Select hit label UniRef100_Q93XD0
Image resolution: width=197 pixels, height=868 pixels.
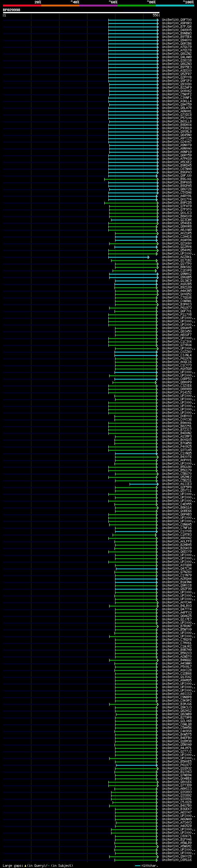pos(177,84)
